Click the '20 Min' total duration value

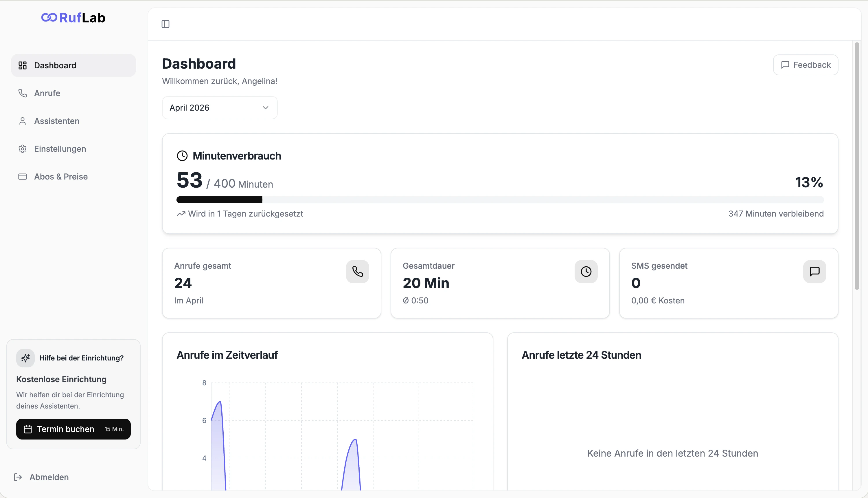click(x=426, y=283)
